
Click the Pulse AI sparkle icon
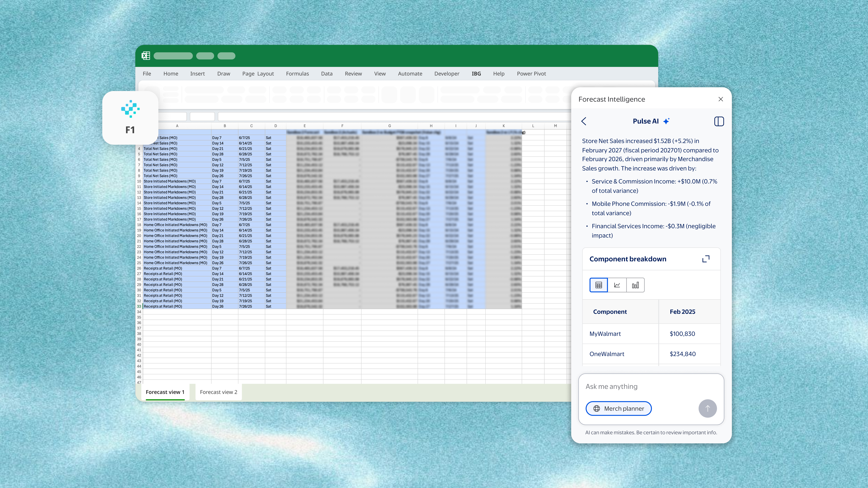666,121
